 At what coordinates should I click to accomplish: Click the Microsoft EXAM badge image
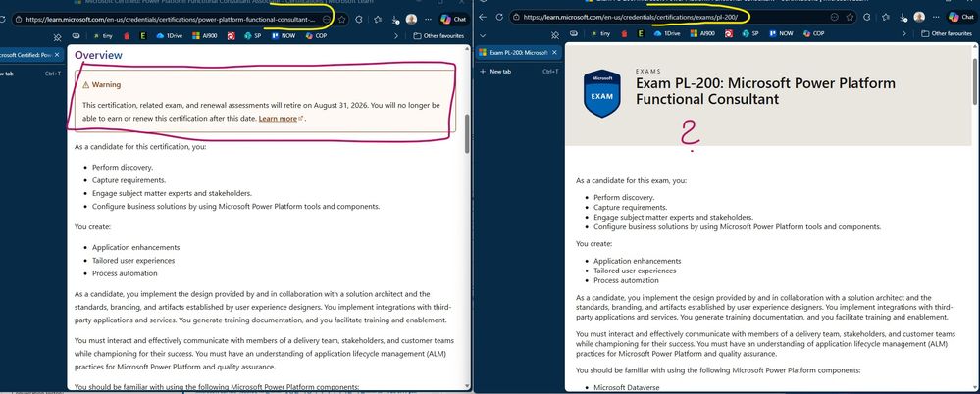coord(601,93)
